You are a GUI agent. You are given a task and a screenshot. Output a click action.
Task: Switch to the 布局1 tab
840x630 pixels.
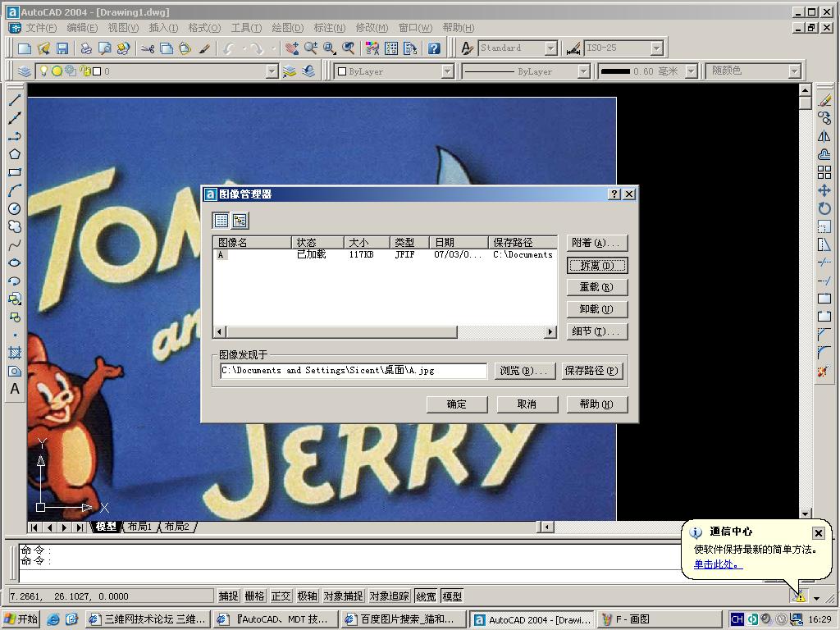[x=139, y=527]
